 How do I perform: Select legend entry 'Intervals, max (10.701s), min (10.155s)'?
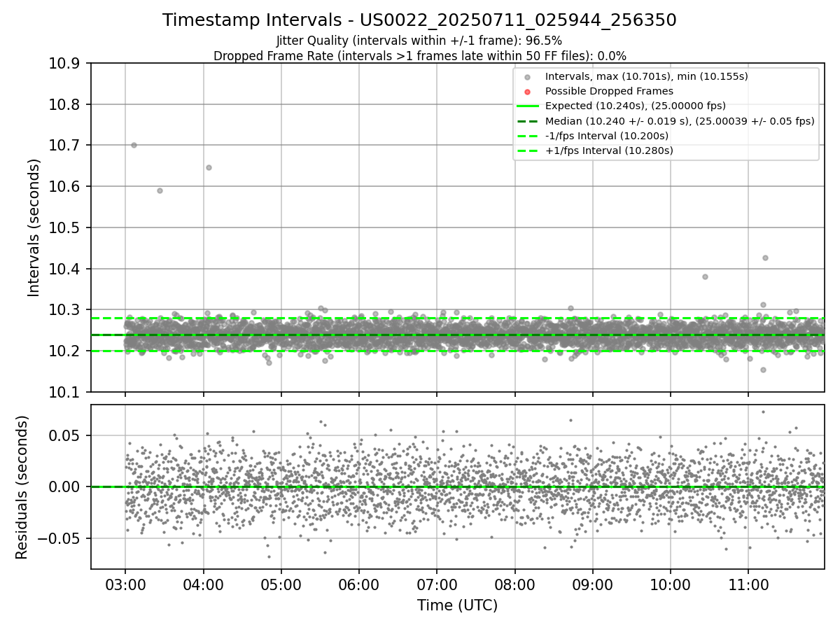(647, 76)
